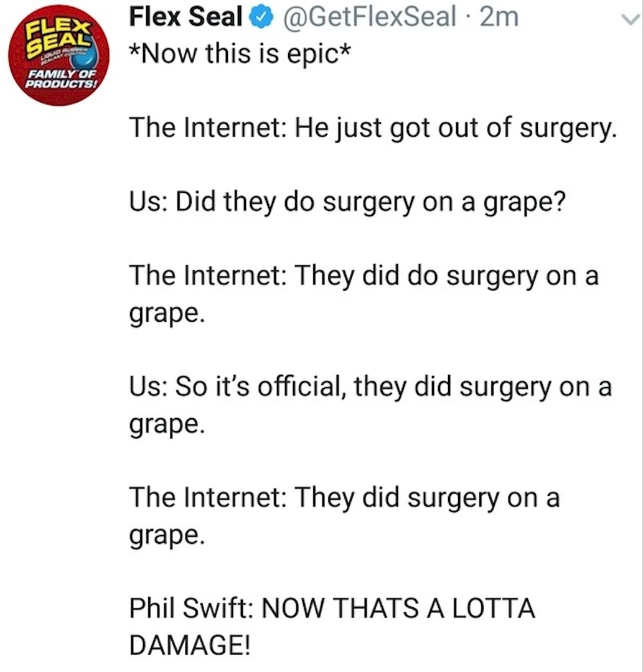Click the Flex Seal display name
This screenshot has height=672, width=643.
tap(185, 17)
